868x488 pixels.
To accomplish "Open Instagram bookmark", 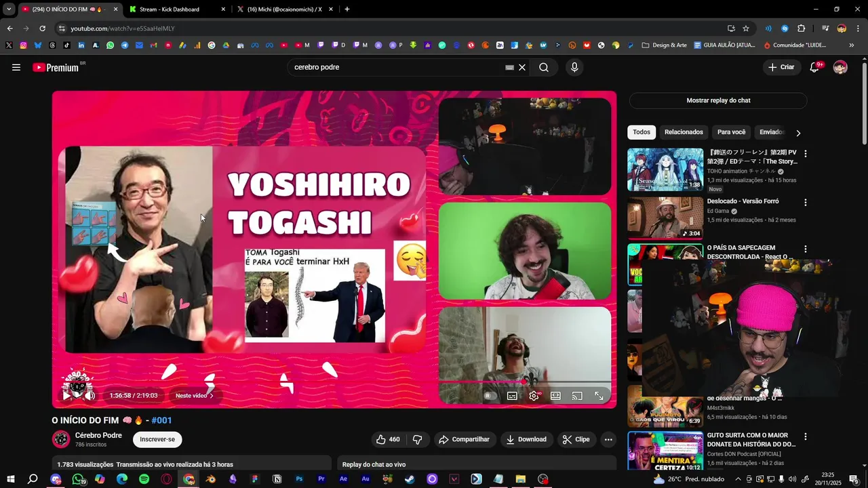I will pos(23,45).
